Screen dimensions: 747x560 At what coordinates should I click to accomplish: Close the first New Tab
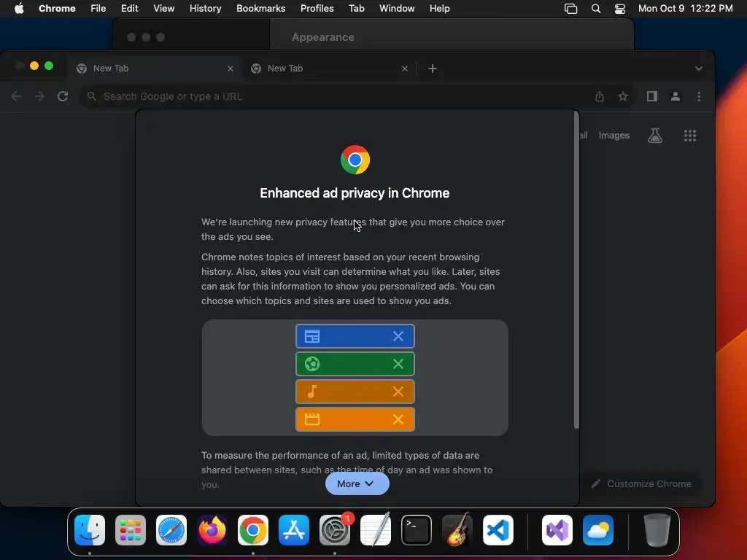tap(231, 69)
